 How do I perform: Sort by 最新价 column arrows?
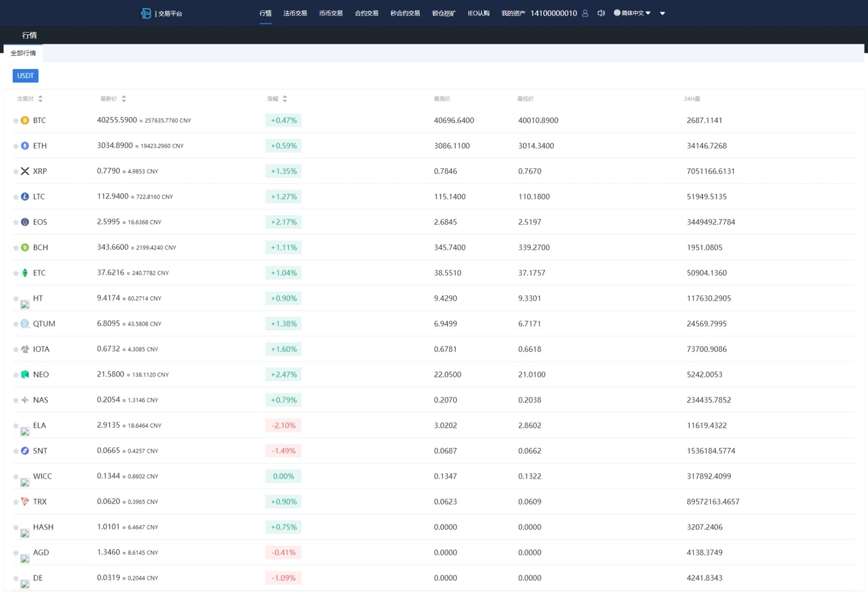tap(124, 99)
